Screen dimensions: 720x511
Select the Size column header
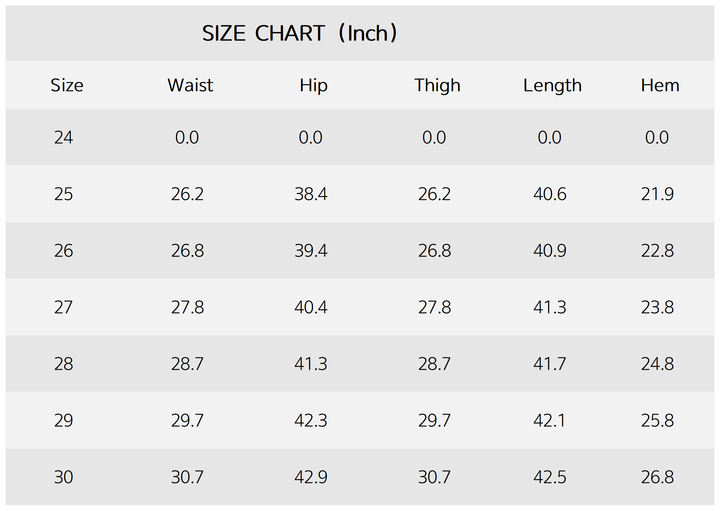point(67,86)
